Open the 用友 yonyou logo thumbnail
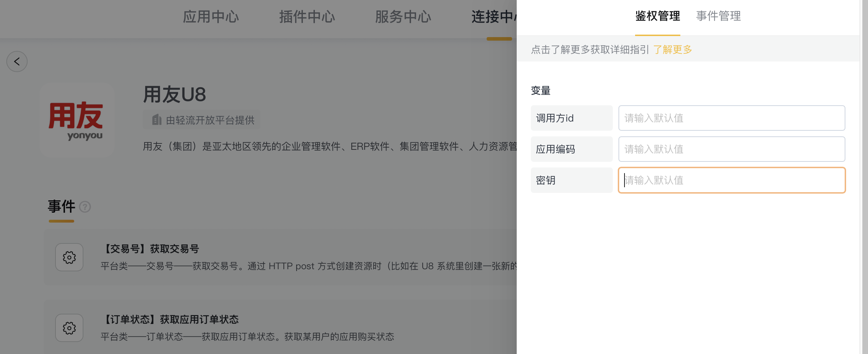Screen dimensions: 868x354 77,120
